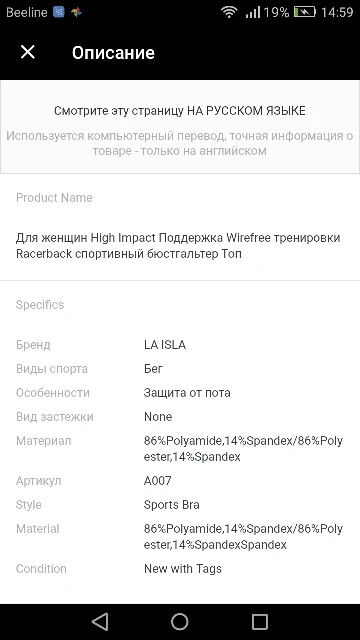Tap the LA ISLA brand value
This screenshot has height=640, width=360.
point(165,345)
